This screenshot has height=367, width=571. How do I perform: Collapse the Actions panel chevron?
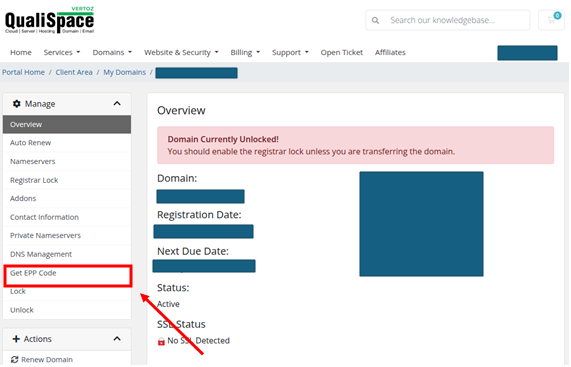[117, 339]
